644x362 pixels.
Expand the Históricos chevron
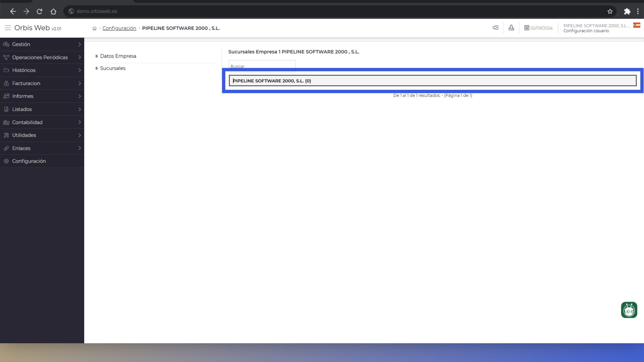[x=79, y=70]
